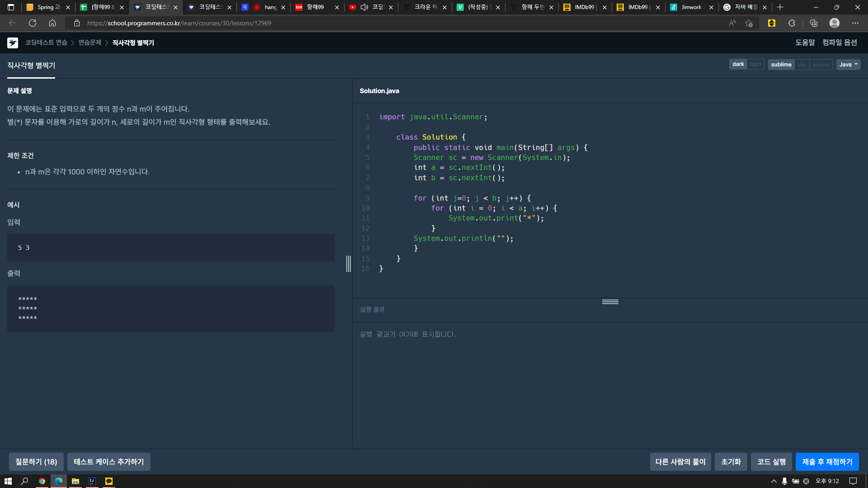Open the browser profile avatar
Screen dimensions: 868x488
pyautogui.click(x=835, y=23)
